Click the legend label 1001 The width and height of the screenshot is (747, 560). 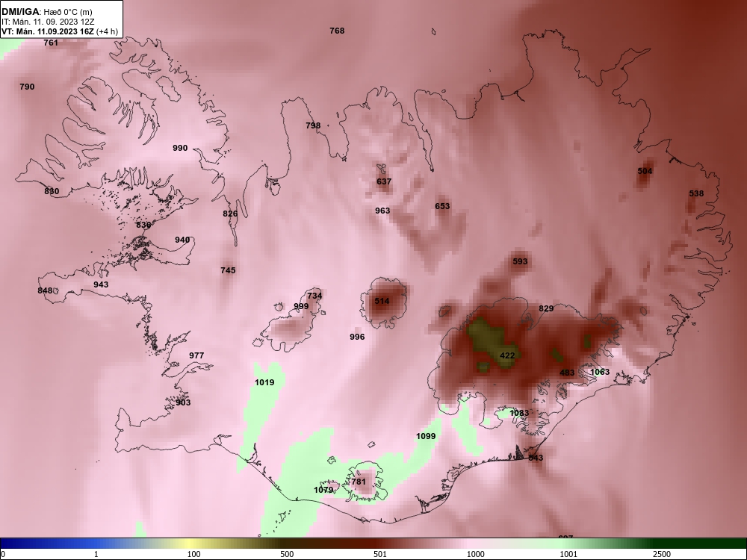click(x=568, y=554)
